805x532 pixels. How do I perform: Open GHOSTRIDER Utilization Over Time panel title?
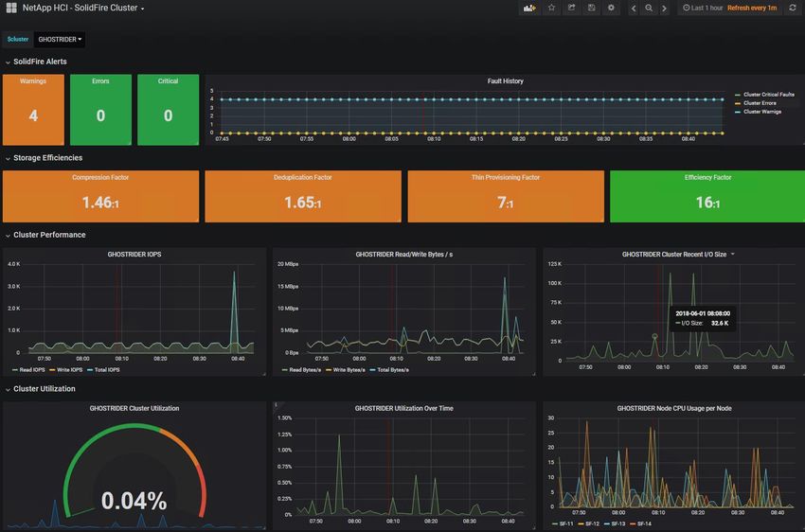[x=404, y=408]
